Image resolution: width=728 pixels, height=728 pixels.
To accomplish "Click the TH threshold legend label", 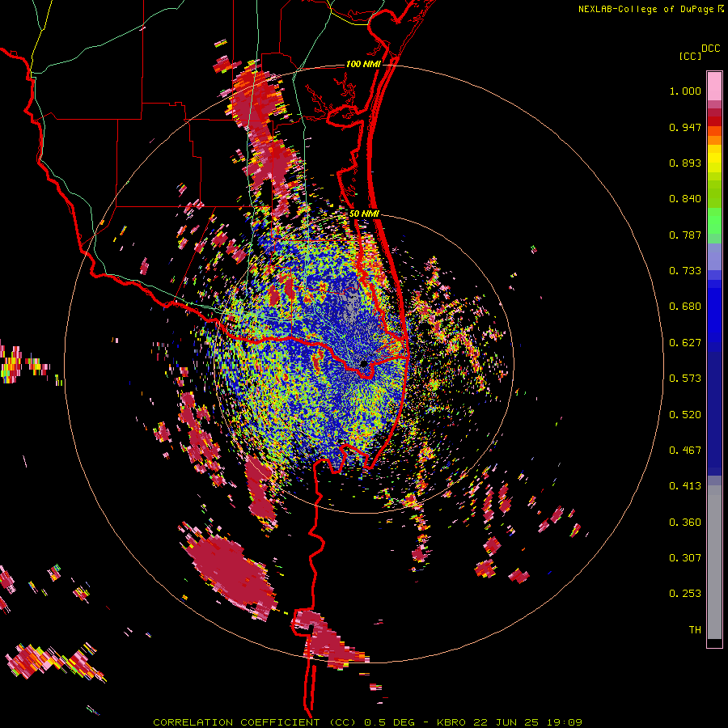I will click(x=695, y=630).
